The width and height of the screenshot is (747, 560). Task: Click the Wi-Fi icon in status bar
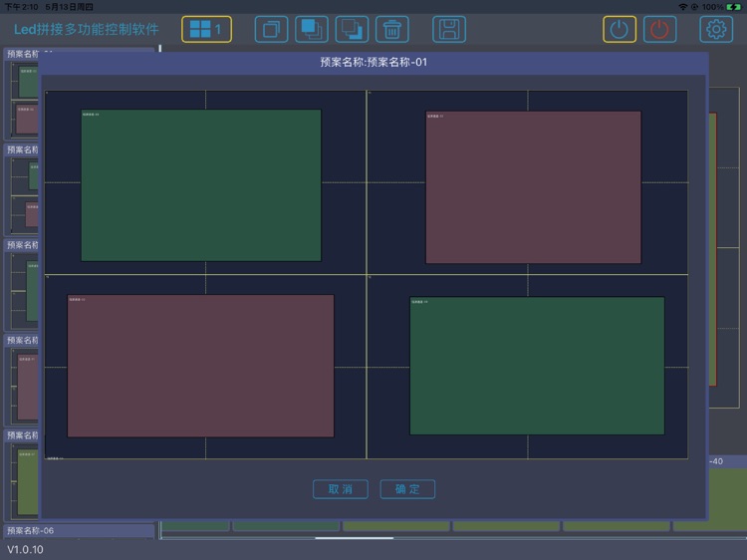[683, 7]
